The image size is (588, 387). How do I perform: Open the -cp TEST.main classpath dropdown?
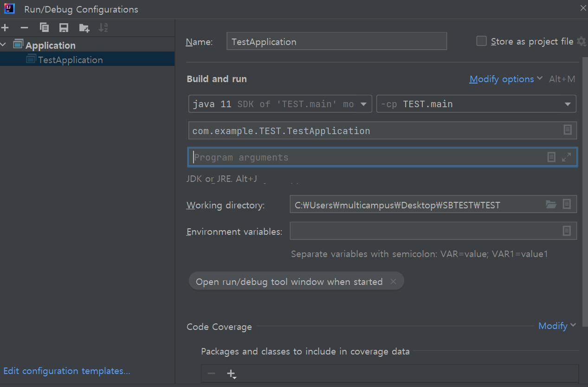pos(476,104)
